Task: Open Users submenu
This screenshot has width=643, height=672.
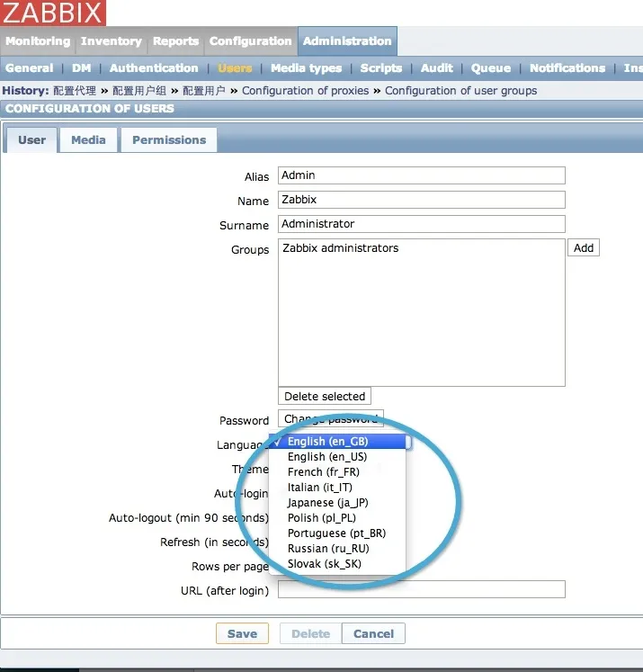Action: [x=235, y=68]
